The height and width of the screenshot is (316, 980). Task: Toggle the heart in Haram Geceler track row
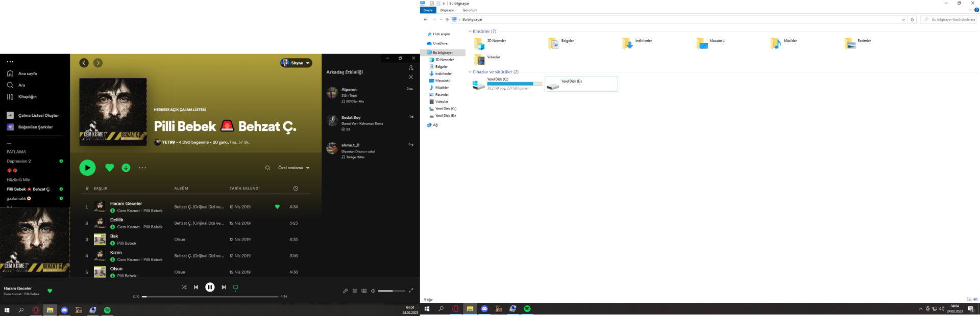(277, 207)
